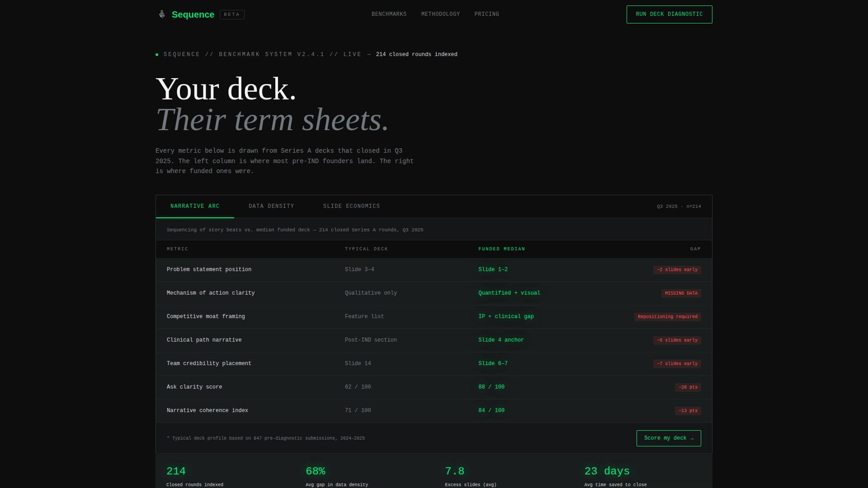868x488 pixels.
Task: Click the 'Your deck.' headline
Action: tap(226, 89)
